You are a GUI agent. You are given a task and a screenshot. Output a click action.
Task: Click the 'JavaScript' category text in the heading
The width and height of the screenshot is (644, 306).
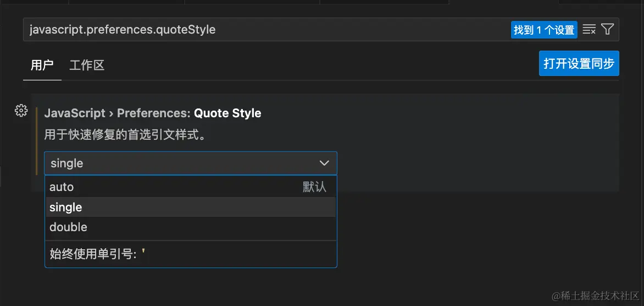pyautogui.click(x=75, y=113)
